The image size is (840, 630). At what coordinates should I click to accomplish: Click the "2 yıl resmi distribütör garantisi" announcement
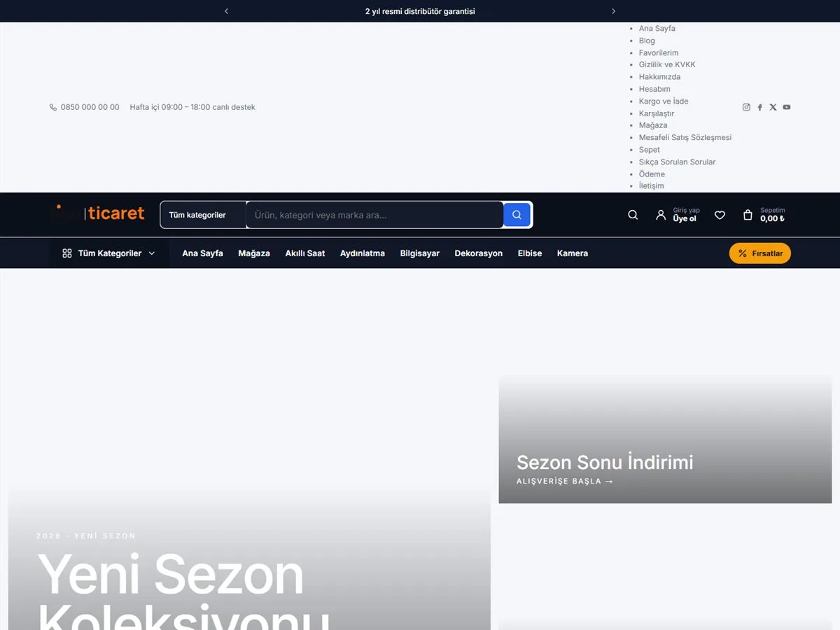click(x=420, y=11)
